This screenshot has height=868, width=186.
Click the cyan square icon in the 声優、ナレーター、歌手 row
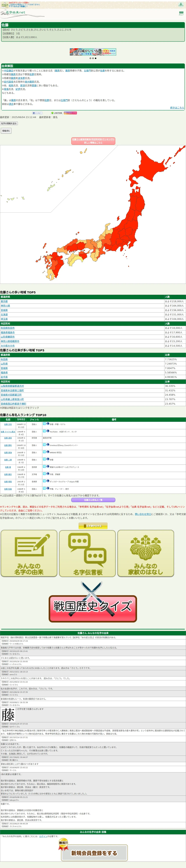tap(44, 488)
